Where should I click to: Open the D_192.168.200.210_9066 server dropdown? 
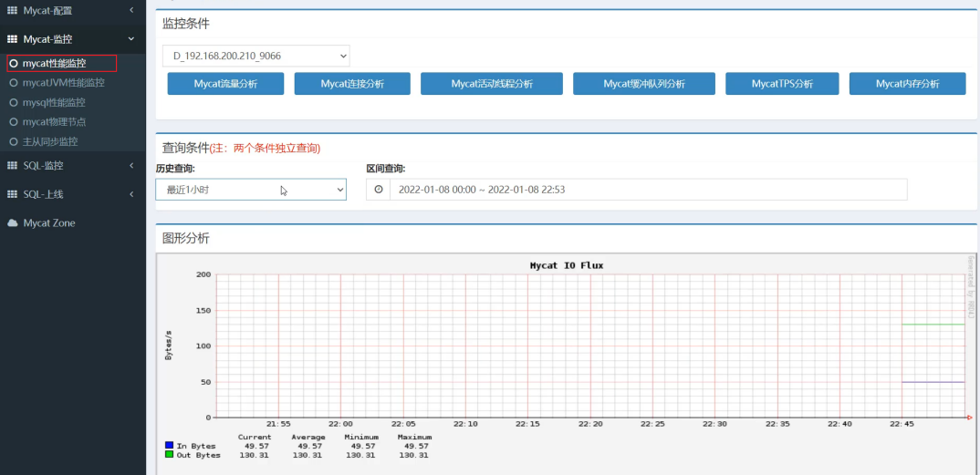[256, 56]
